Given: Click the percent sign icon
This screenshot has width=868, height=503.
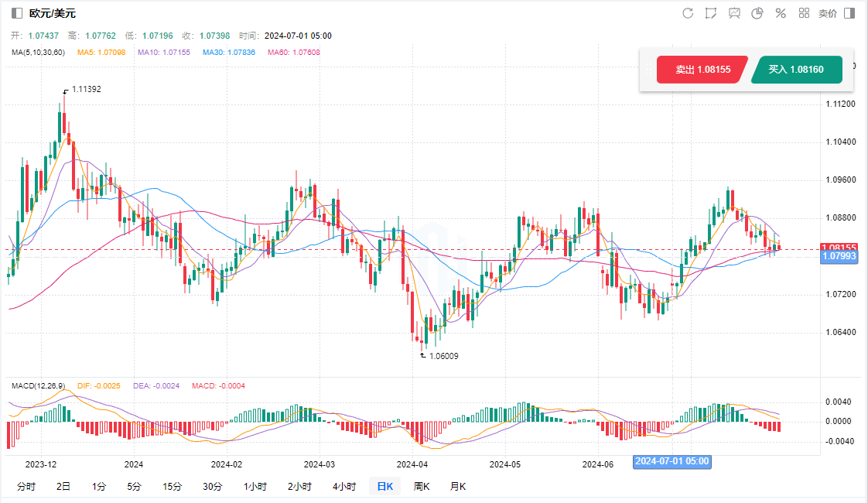Looking at the screenshot, I should point(781,13).
